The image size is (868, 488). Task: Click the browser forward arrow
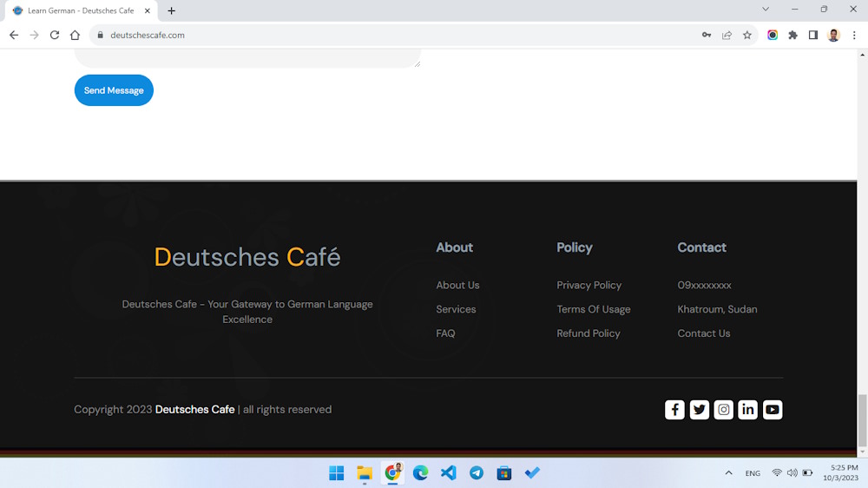click(x=35, y=35)
